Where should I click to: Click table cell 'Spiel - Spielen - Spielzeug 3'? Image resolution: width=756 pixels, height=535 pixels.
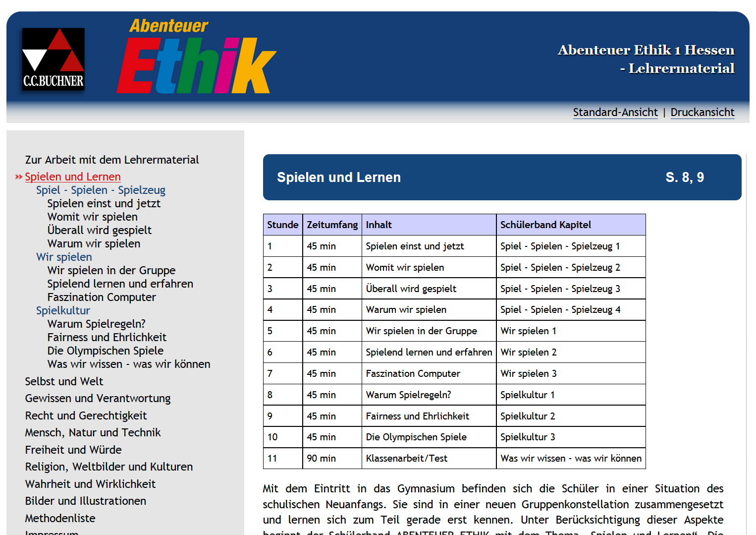[x=571, y=289]
